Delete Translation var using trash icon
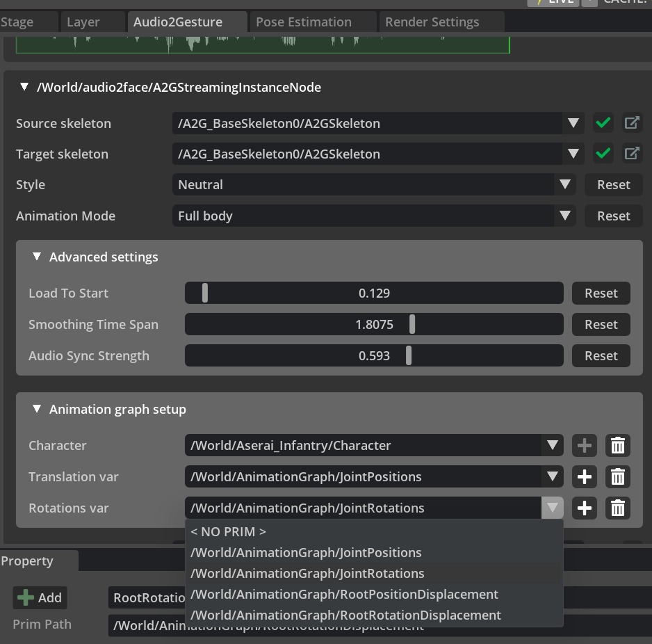This screenshot has height=644, width=652. pos(617,477)
